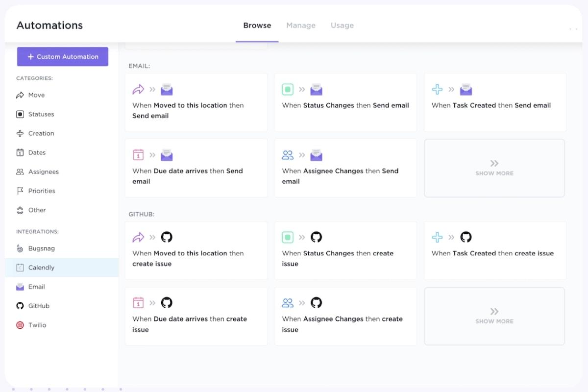Click move arrow icon on Moved Send email card
Viewport: 588px width, 392px height.
tap(139, 89)
